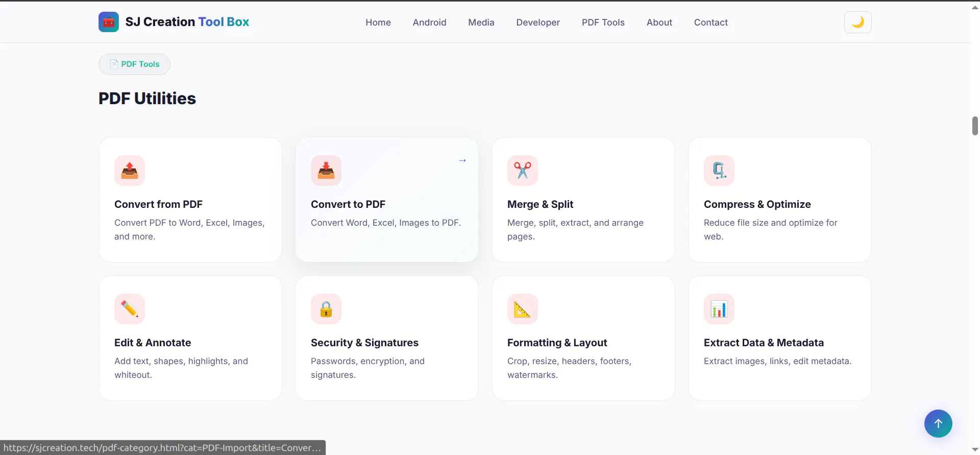Toggle dark mode with the moon button
This screenshot has height=455, width=980.
[857, 22]
